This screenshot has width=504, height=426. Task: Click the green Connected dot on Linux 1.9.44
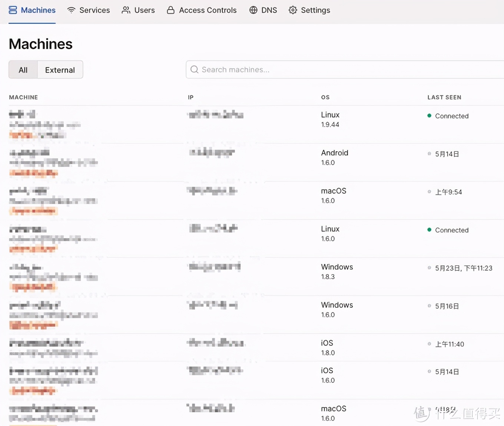point(429,116)
